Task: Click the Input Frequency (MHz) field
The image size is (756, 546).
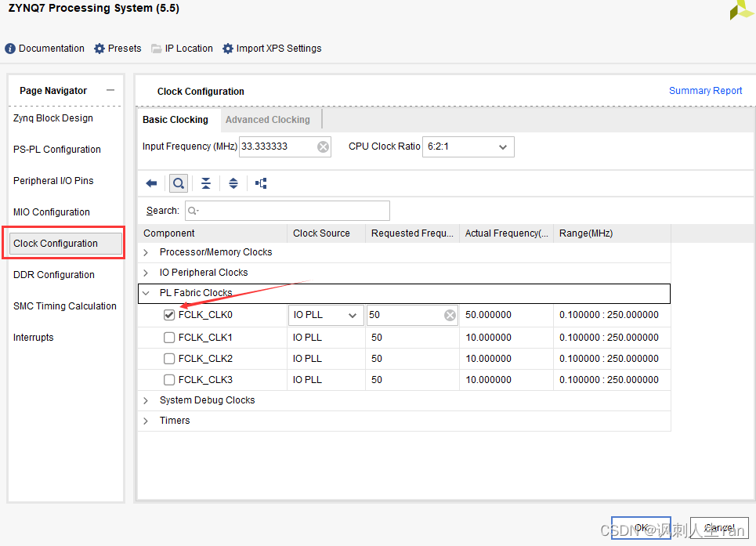Action: [x=284, y=146]
